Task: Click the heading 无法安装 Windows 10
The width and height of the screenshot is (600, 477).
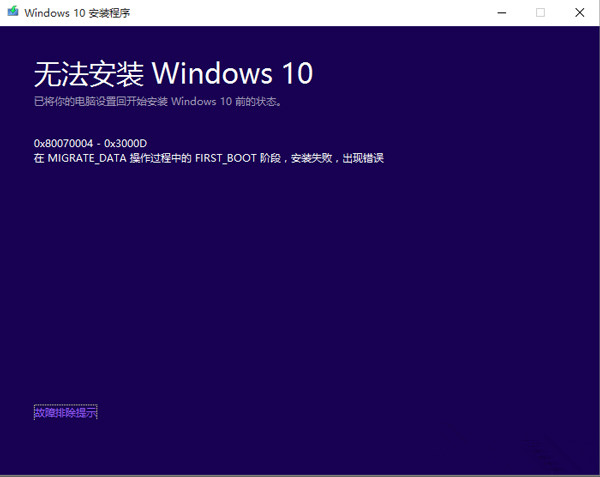Action: pos(173,73)
